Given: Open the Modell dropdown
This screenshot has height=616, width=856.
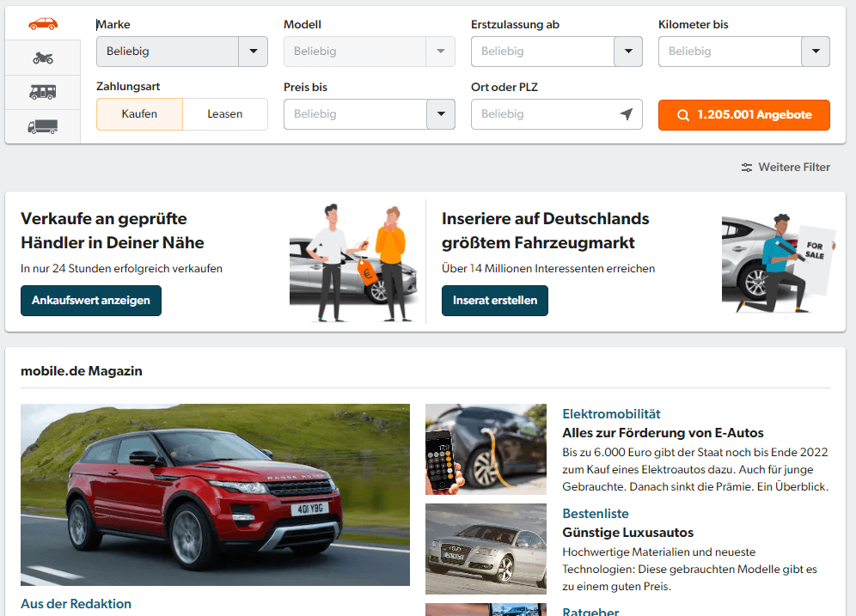Looking at the screenshot, I should [369, 52].
